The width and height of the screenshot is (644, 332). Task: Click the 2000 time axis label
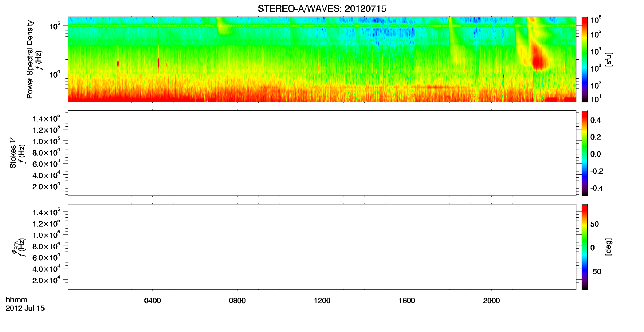click(x=491, y=301)
